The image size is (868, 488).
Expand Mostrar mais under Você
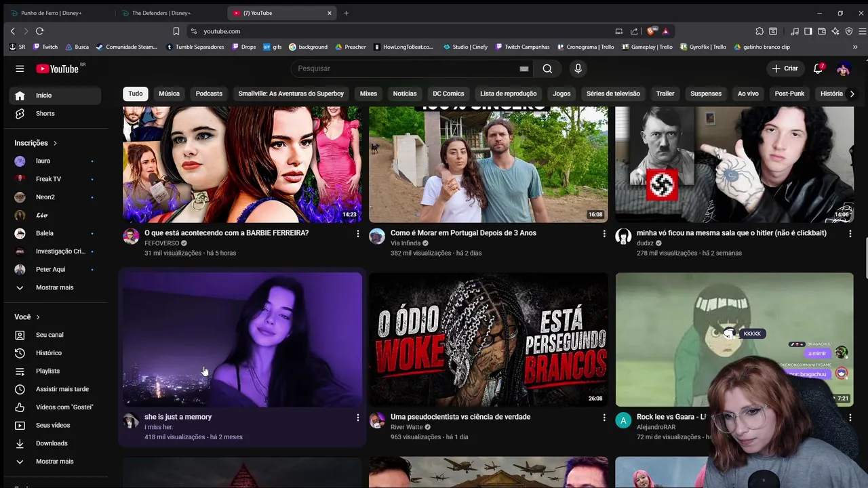click(x=55, y=462)
